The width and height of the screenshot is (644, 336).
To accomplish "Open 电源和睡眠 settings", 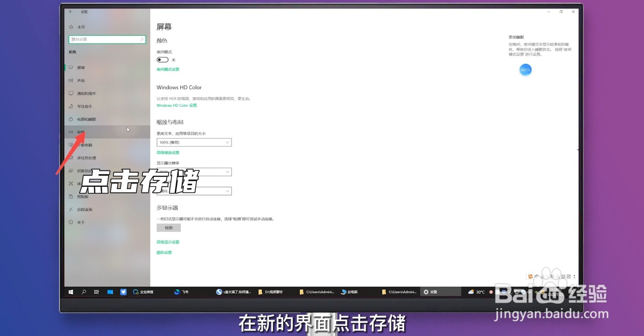I will click(107, 119).
